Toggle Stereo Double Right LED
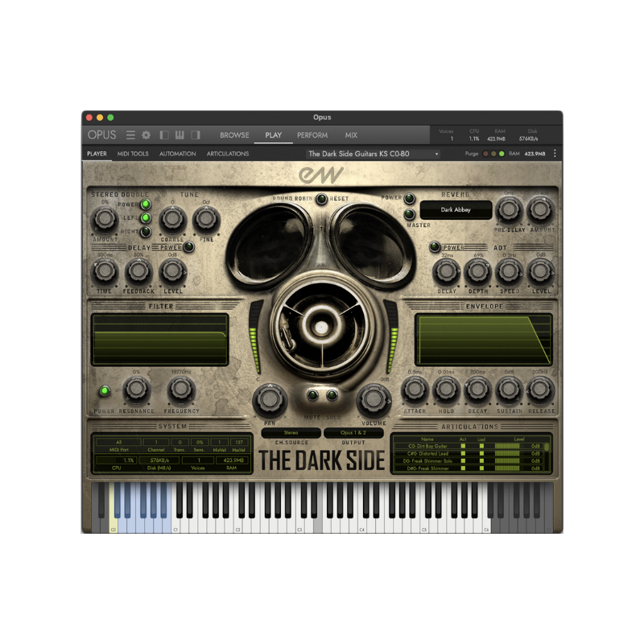 pyautogui.click(x=146, y=232)
